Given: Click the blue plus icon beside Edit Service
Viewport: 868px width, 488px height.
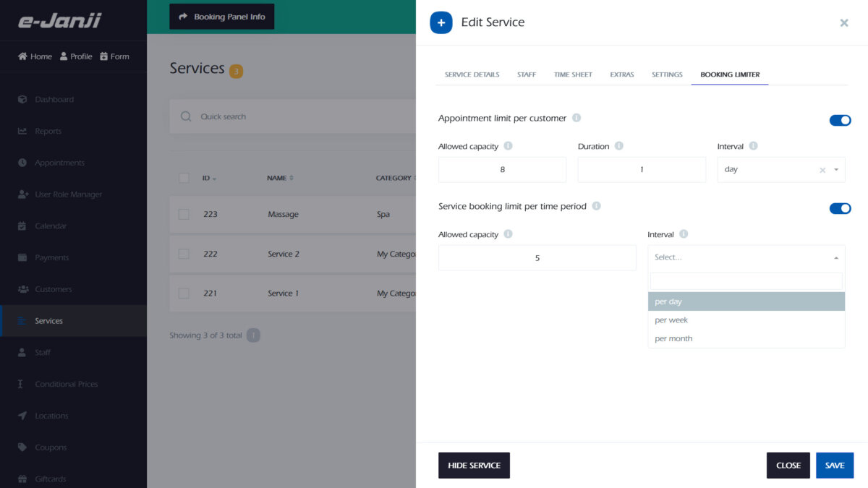Looking at the screenshot, I should (441, 22).
